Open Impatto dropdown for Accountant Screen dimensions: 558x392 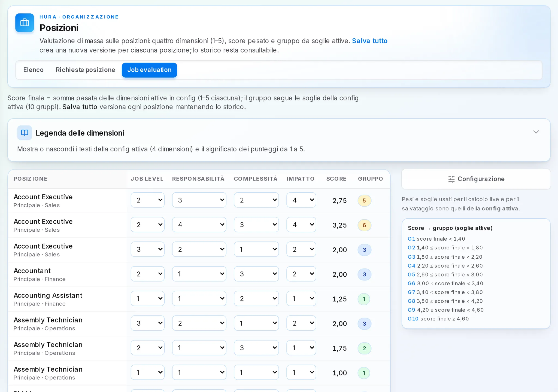pyautogui.click(x=301, y=274)
